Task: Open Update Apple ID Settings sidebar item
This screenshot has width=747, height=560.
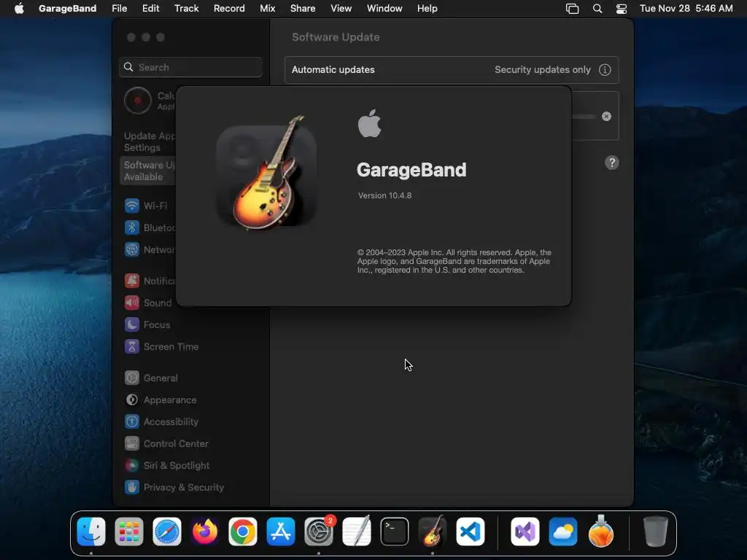Action: [149, 141]
